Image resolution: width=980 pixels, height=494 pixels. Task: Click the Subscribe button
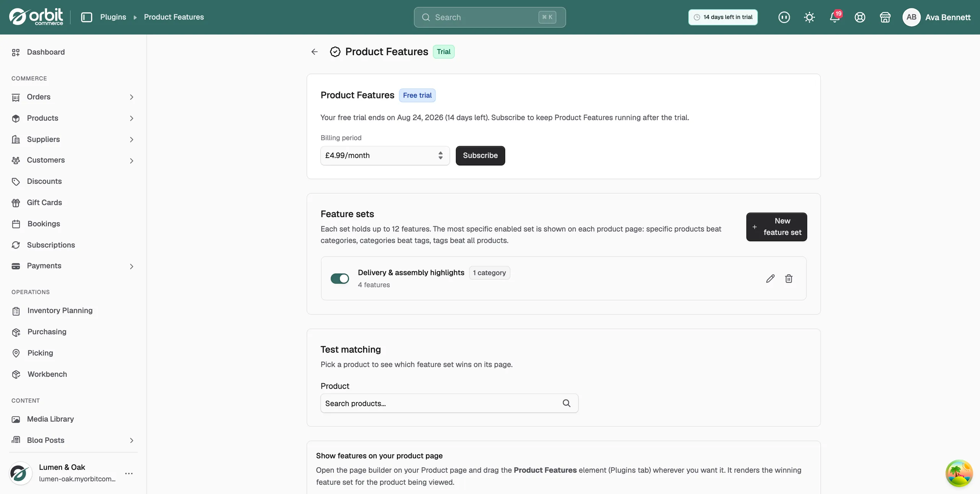(x=480, y=155)
